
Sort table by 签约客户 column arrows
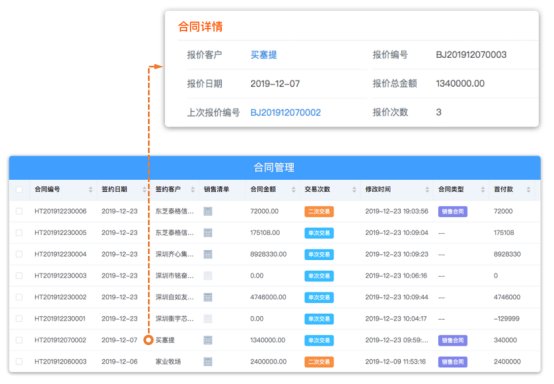coord(193,190)
